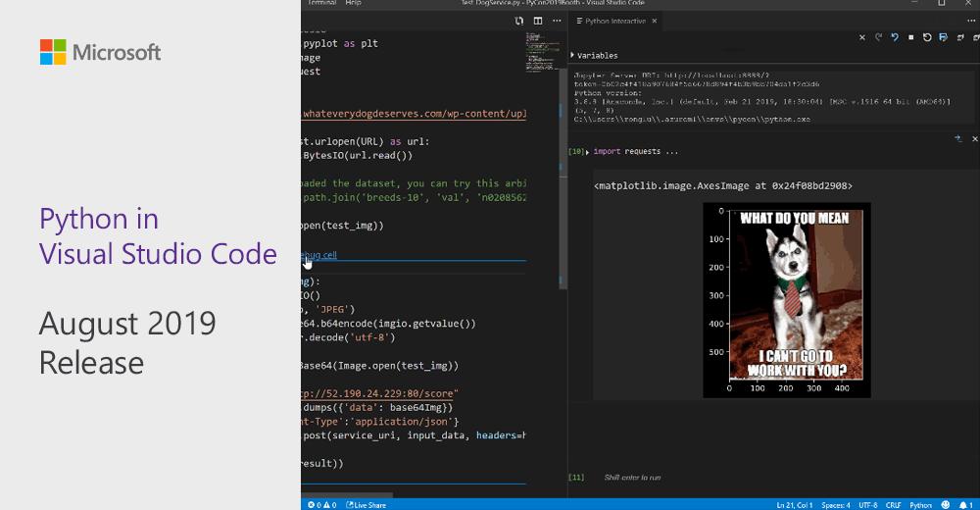Viewport: 980px width, 510px height.
Task: Click the 'application/json' header line
Action: (380, 422)
